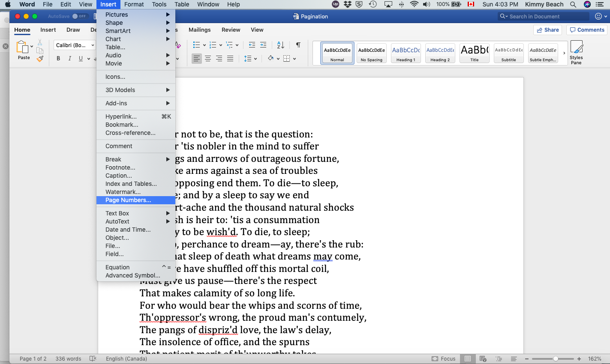
Task: Apply multilevel list formatting
Action: pos(229,45)
